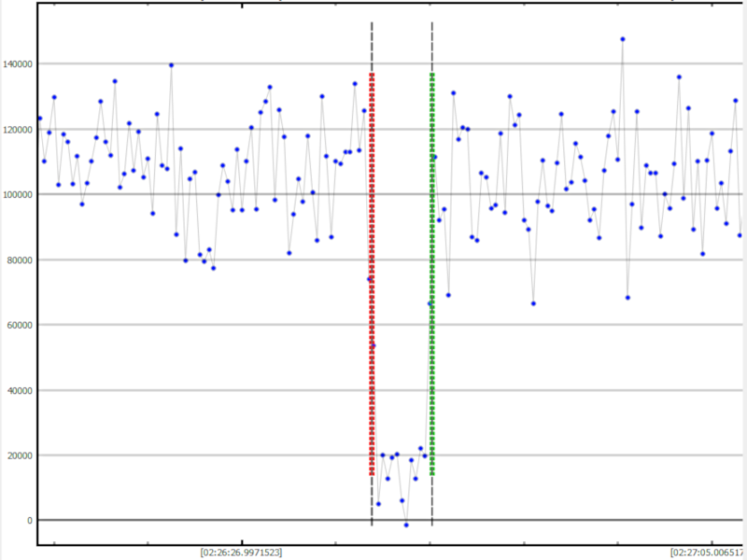The height and width of the screenshot is (560, 747).
Task: Select the lowest data point below zero
Action: (x=406, y=525)
